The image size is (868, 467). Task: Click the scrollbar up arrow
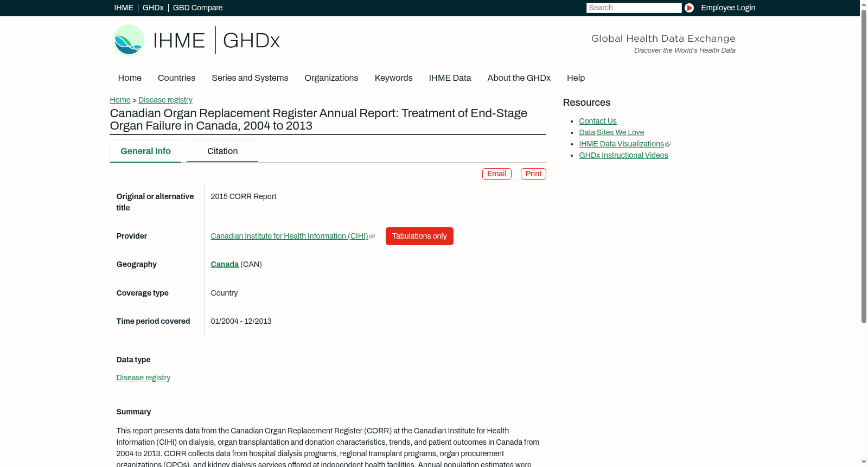864,4
